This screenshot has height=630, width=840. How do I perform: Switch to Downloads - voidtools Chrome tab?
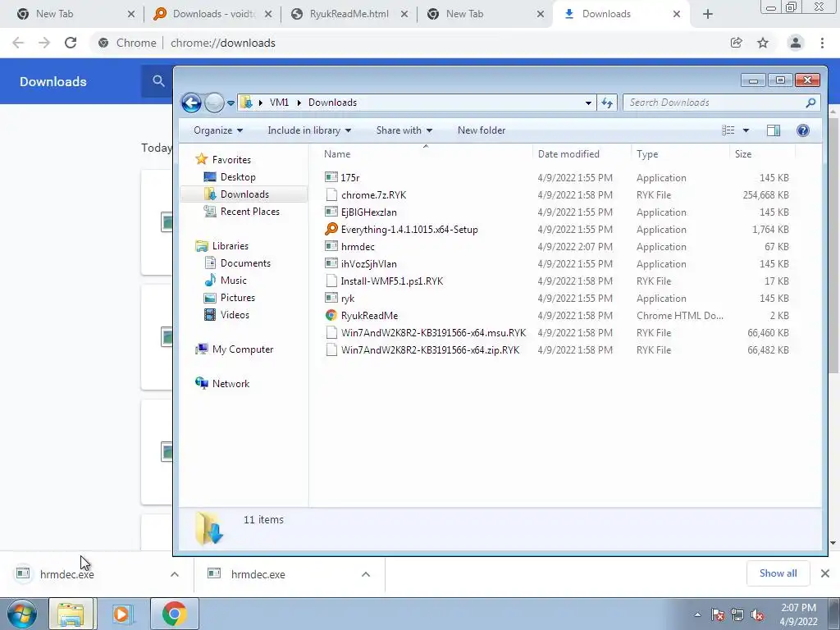tap(213, 14)
